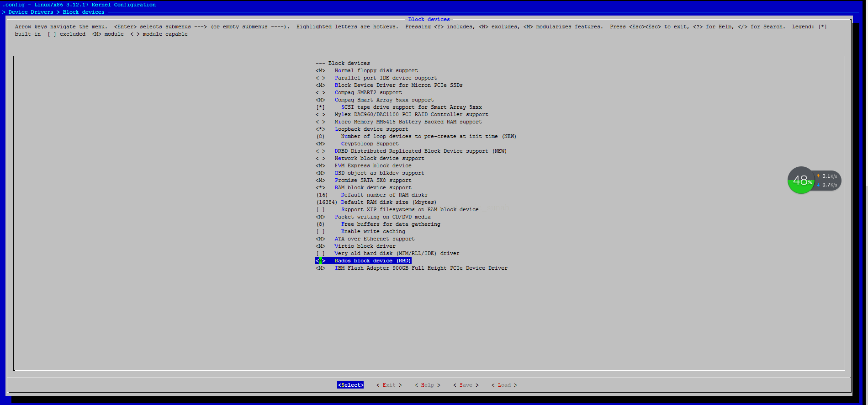Open Help from the bottom bar
The width and height of the screenshot is (868, 405).
[x=427, y=385]
